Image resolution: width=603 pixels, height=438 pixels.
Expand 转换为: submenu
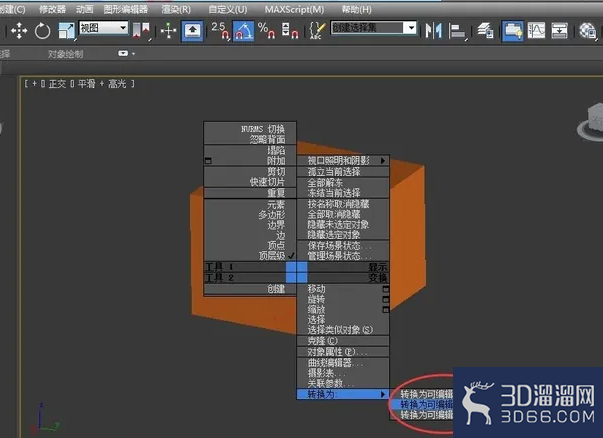click(x=343, y=394)
